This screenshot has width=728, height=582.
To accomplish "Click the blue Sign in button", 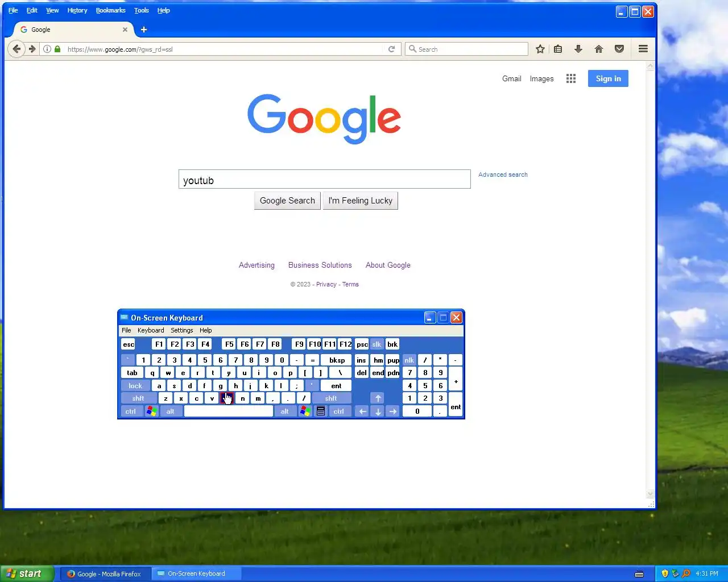I will coord(608,78).
